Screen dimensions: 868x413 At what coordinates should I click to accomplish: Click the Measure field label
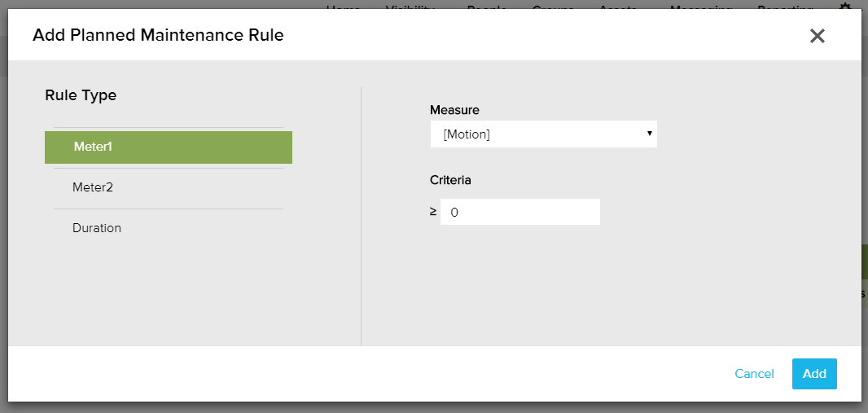(x=454, y=110)
